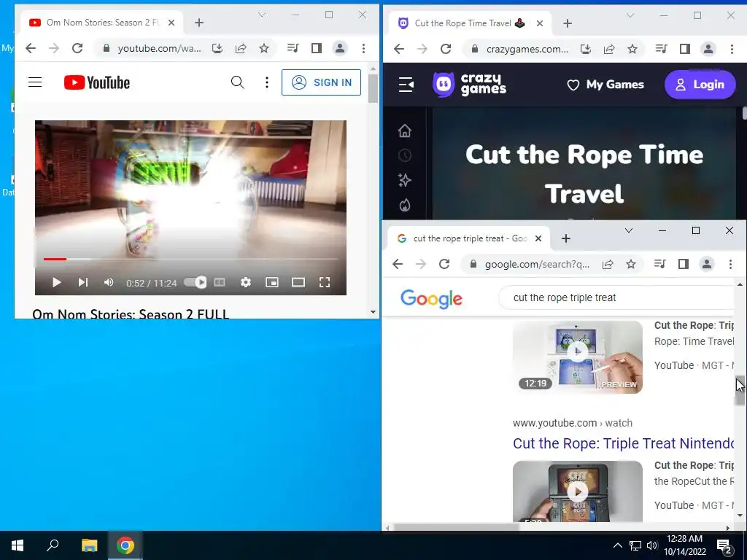Click google.com/search address bar
Viewport: 747px width, 560px height.
click(x=537, y=264)
